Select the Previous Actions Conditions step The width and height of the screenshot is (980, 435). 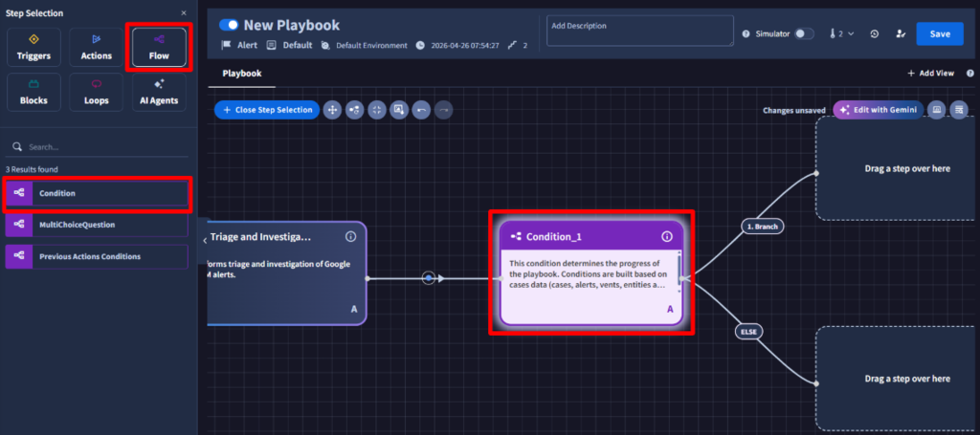(x=97, y=256)
